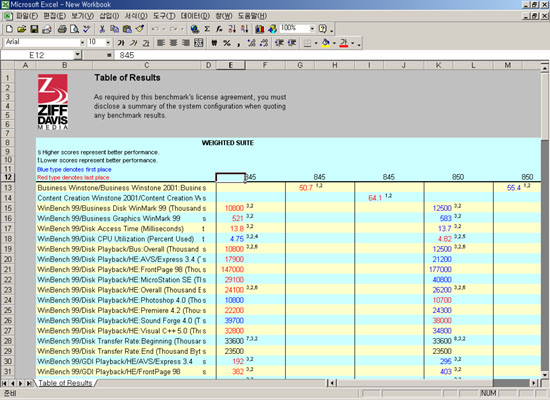
Task: Open Borders dropdown arrow
Action: tap(316, 43)
